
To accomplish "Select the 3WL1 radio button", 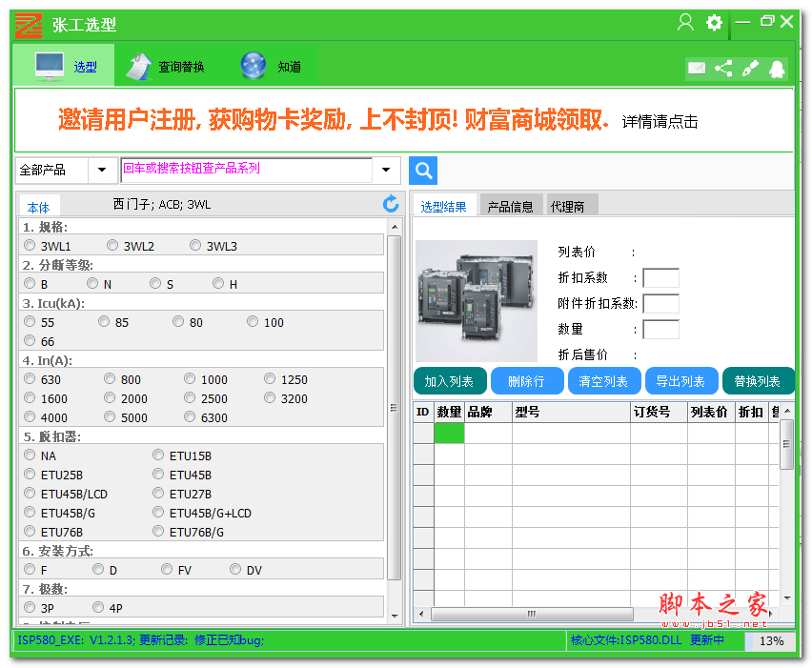I will pyautogui.click(x=30, y=245).
